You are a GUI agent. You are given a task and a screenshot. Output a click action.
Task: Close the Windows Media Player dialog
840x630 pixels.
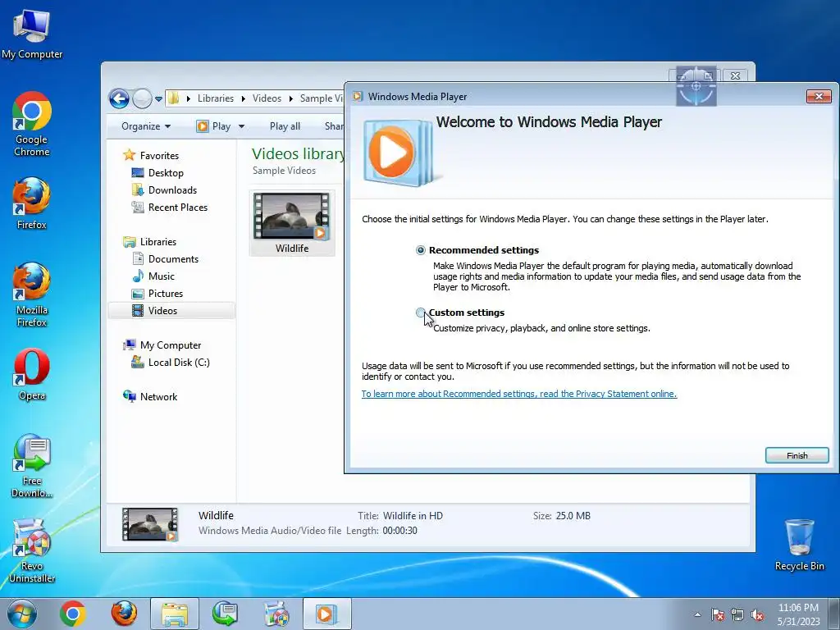(x=819, y=97)
